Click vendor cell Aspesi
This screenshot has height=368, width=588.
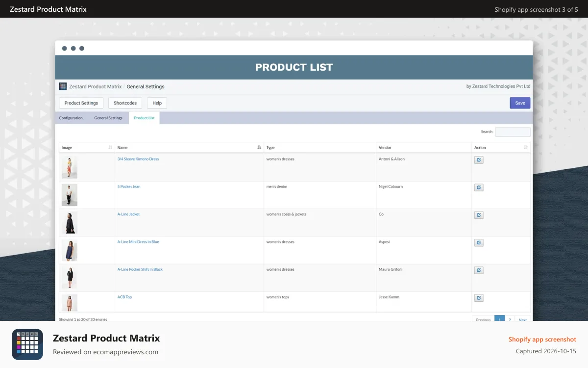point(385,241)
